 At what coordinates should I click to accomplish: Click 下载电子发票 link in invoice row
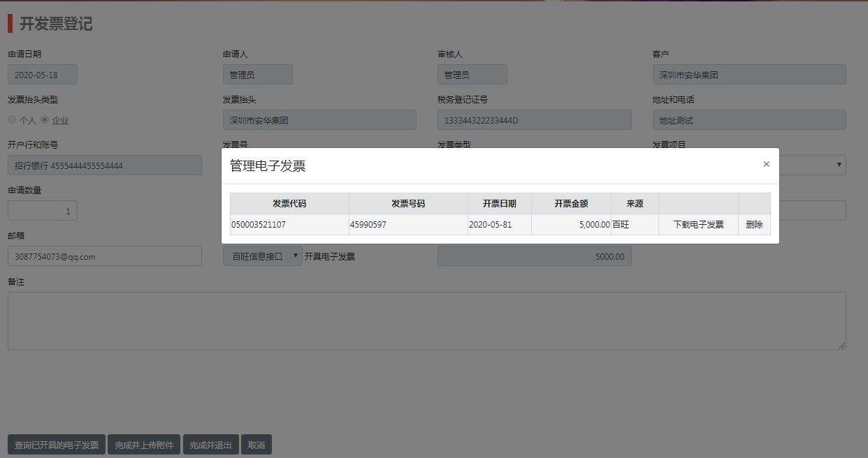pyautogui.click(x=698, y=225)
